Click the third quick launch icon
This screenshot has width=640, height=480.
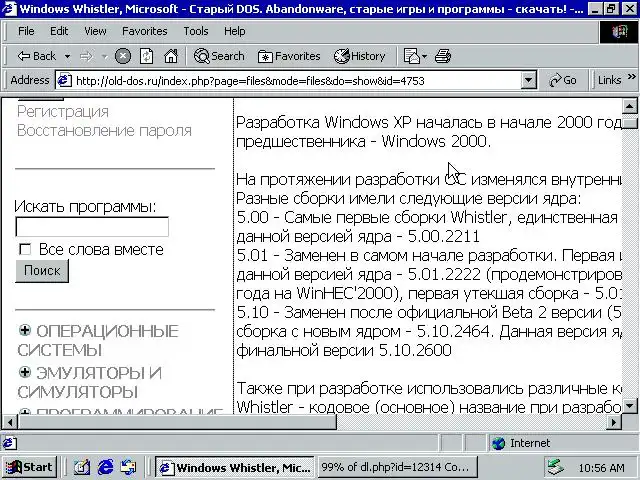click(129, 467)
